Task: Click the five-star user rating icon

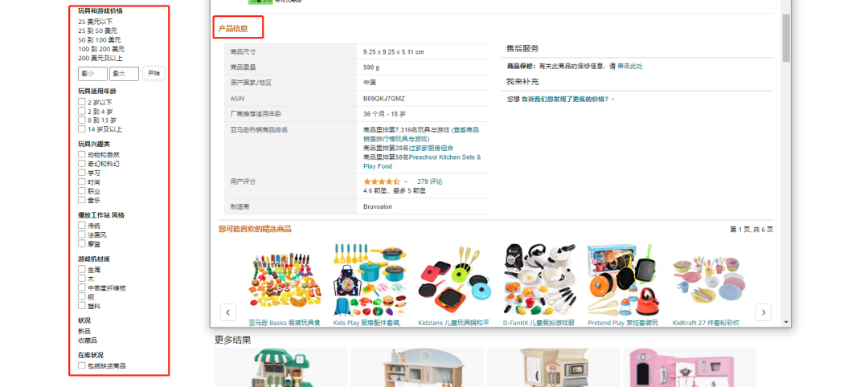Action: pos(382,181)
